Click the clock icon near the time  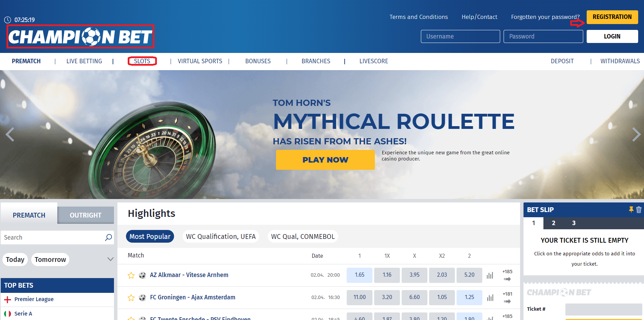click(x=8, y=20)
